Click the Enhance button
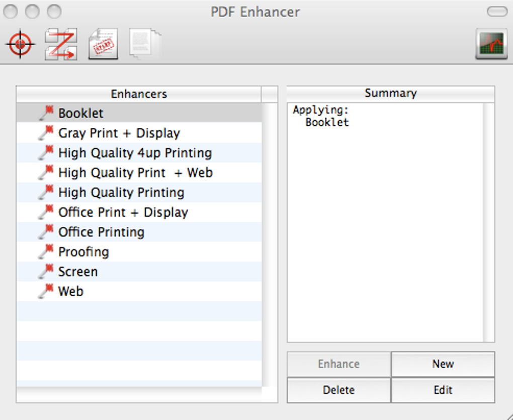Viewport: 513px width, 420px height. pyautogui.click(x=338, y=364)
